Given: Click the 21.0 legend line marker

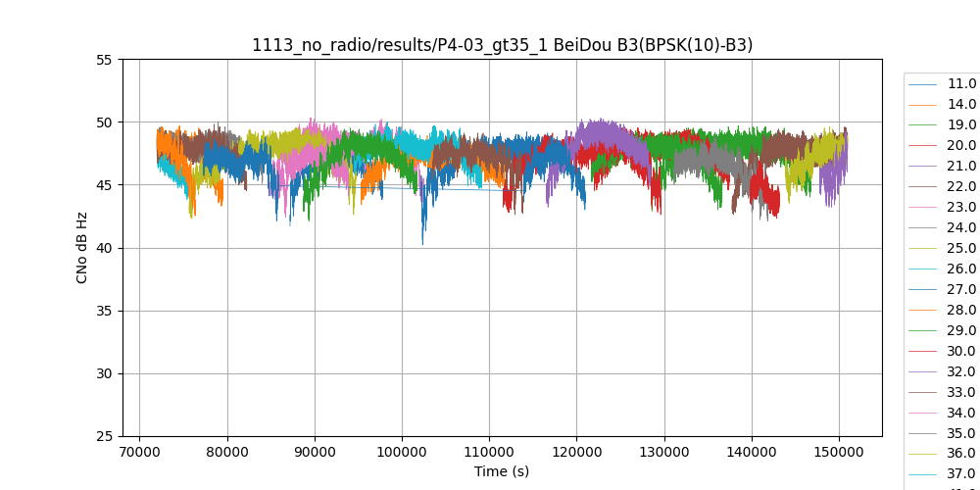Looking at the screenshot, I should pos(923,167).
